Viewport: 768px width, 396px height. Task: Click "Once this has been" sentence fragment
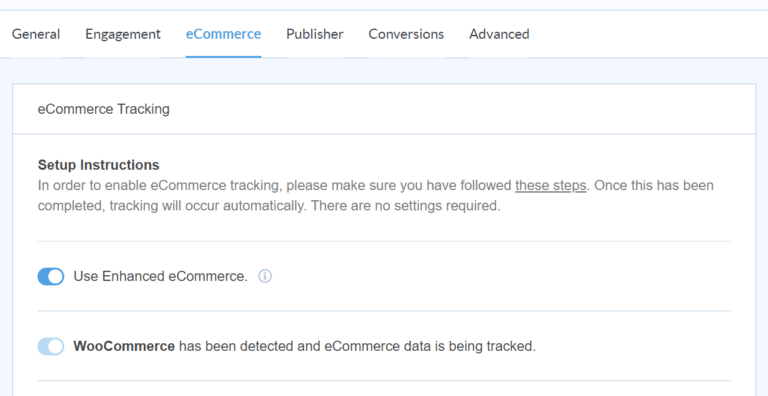click(x=654, y=186)
